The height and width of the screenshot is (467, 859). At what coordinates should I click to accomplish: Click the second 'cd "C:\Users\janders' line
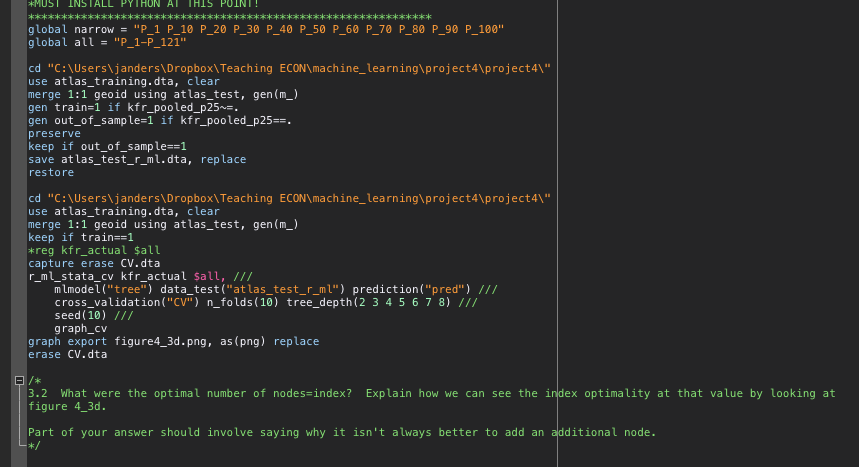[x=289, y=198]
